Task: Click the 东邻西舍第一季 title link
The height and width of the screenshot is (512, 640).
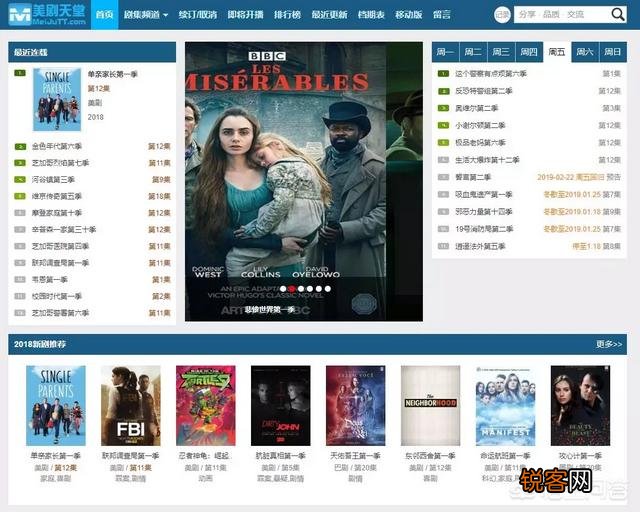Action: (431, 456)
